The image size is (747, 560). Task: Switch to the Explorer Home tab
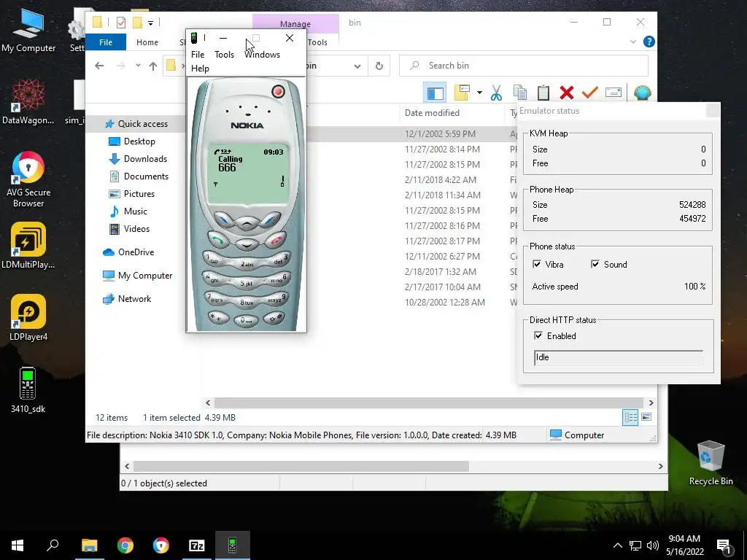pos(147,42)
